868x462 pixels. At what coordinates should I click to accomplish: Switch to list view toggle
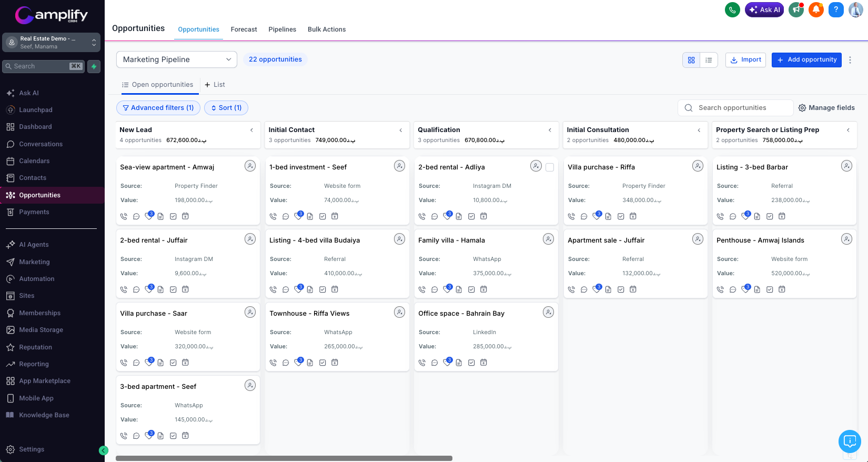(x=709, y=60)
